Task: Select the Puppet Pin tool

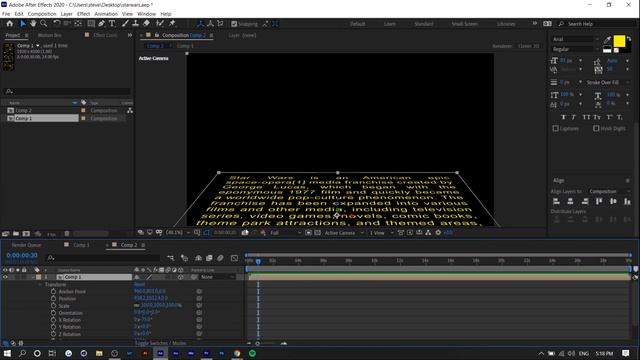Action: 172,24
